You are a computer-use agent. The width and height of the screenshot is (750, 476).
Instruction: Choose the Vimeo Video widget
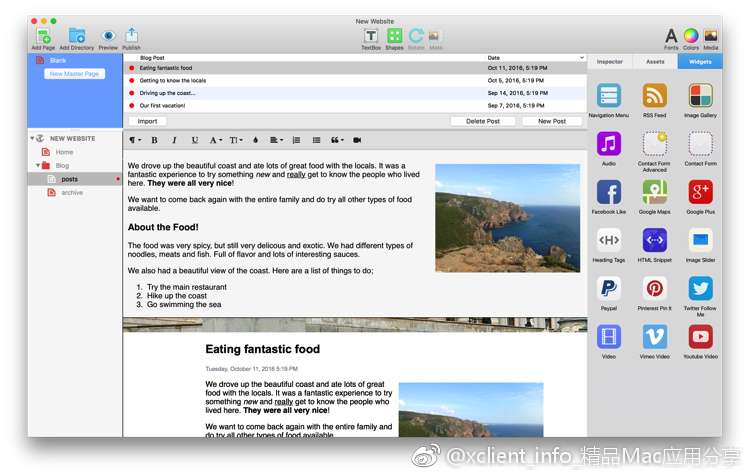point(655,337)
